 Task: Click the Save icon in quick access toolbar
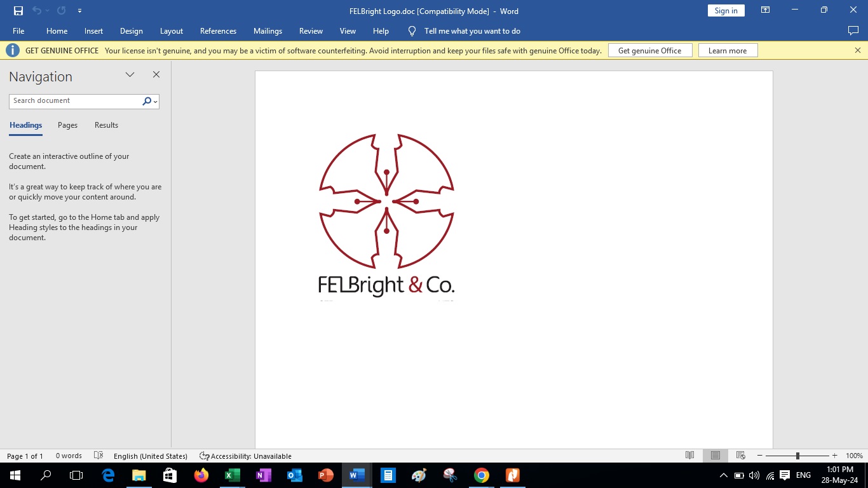tap(18, 11)
